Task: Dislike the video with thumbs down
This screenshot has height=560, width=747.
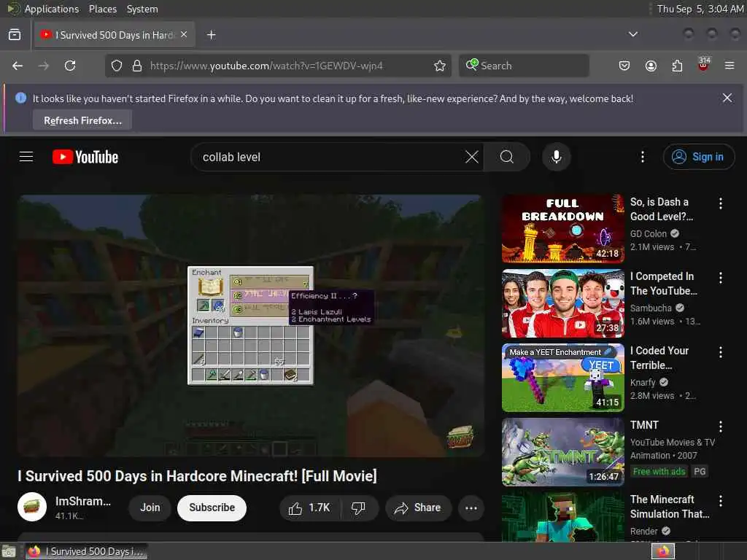Action: pyautogui.click(x=358, y=508)
